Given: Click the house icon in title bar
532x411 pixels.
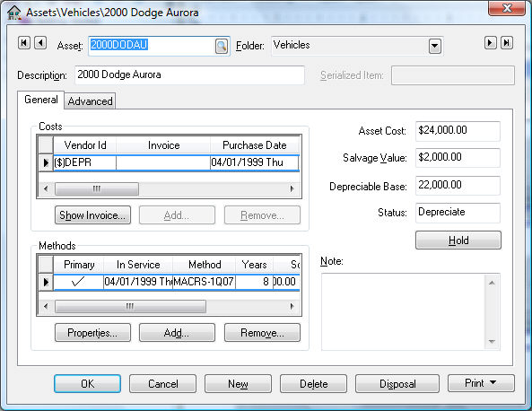Looking at the screenshot, I should click(x=13, y=13).
